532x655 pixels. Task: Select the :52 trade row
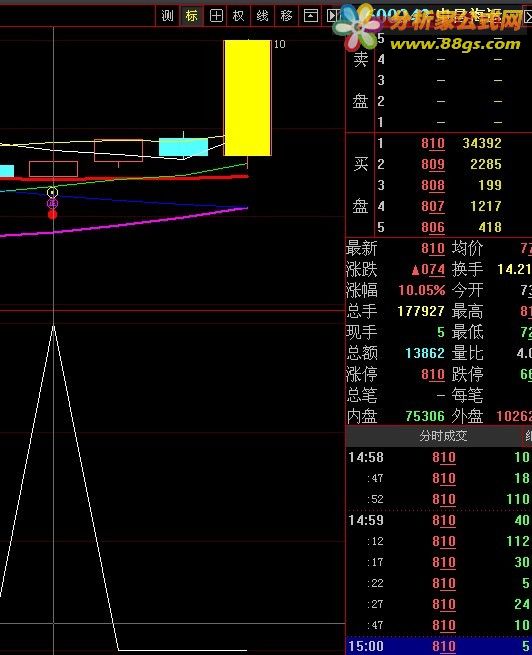(x=439, y=499)
